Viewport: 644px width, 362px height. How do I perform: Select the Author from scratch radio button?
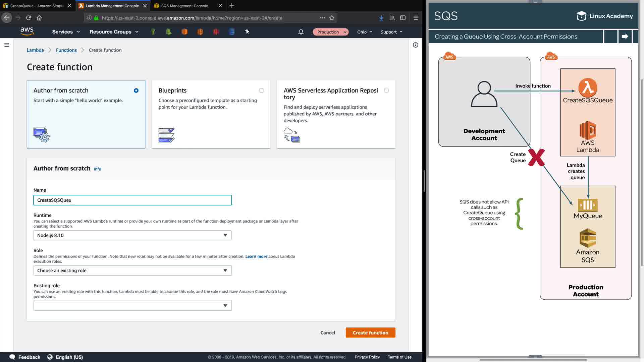point(136,90)
